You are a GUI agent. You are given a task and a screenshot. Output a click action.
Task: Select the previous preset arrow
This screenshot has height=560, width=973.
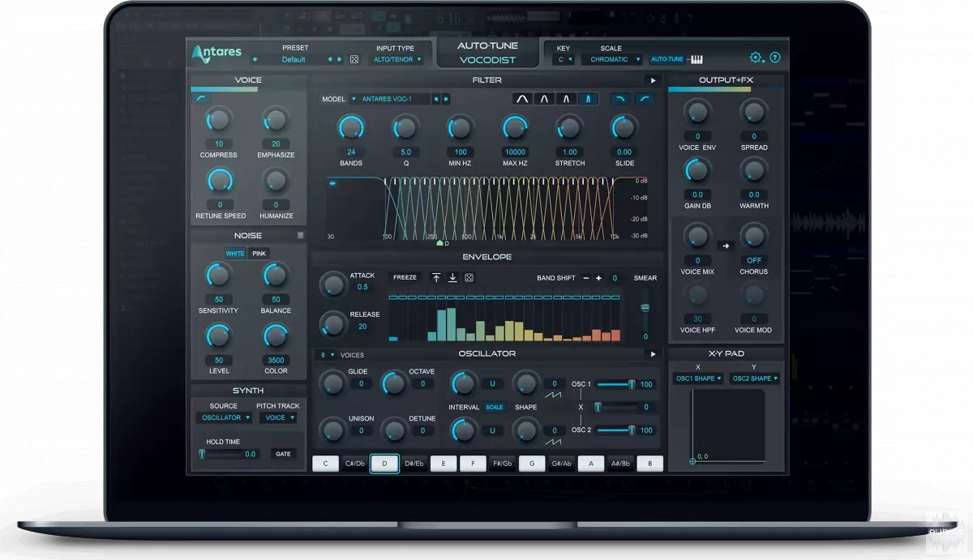[x=330, y=59]
